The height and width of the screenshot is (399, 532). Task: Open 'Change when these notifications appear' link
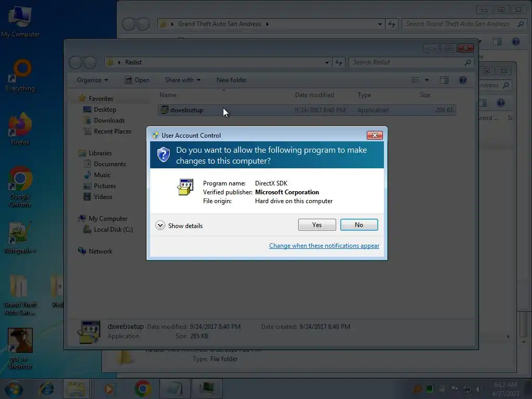(x=324, y=246)
